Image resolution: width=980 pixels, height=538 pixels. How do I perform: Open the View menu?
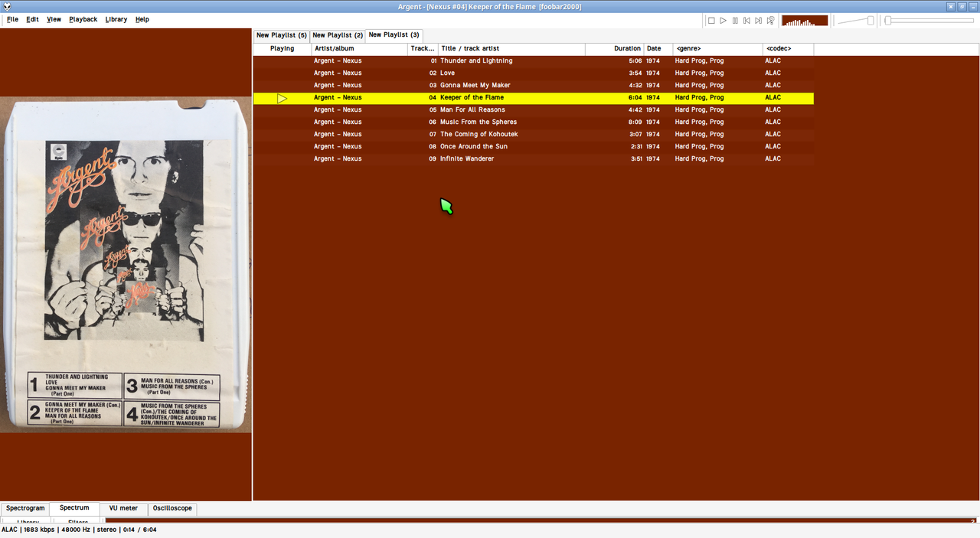tap(54, 19)
